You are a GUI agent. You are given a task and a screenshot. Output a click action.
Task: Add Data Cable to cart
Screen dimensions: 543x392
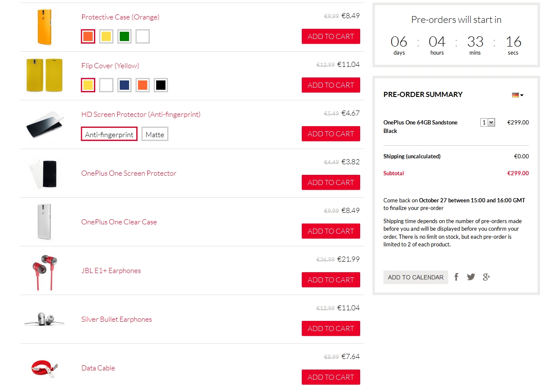pos(331,377)
